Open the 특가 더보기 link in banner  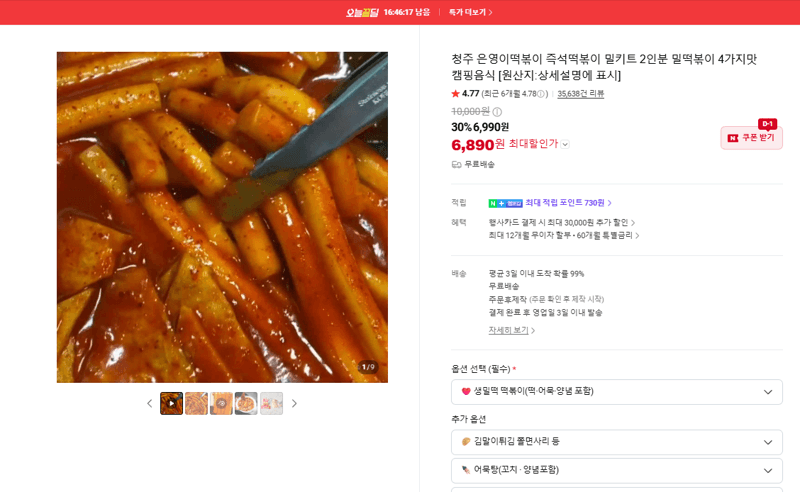[470, 12]
